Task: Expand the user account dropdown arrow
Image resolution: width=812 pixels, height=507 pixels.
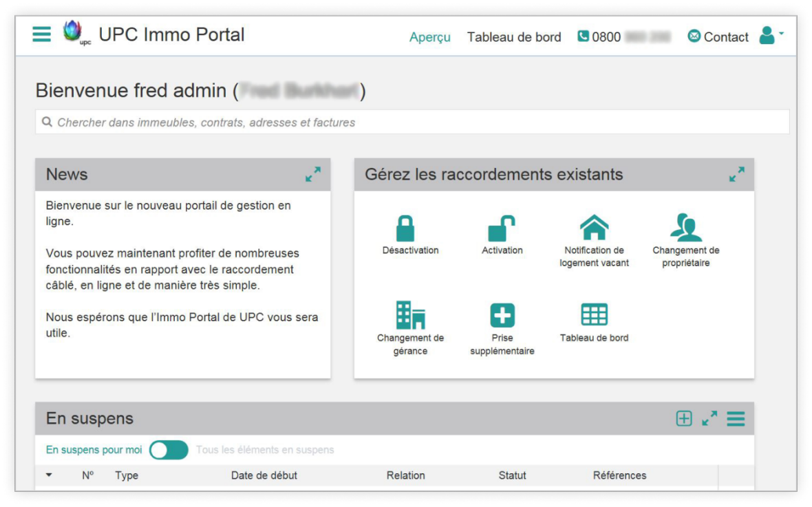Action: 782,34
